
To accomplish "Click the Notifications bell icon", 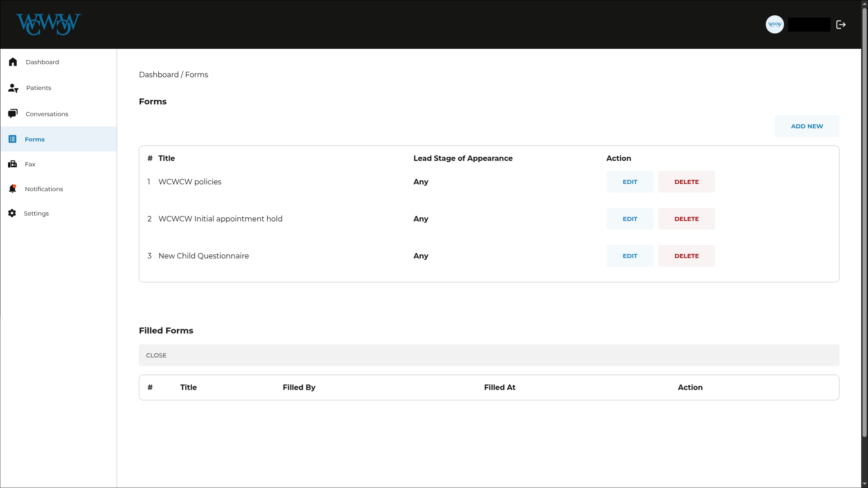I will tap(12, 189).
